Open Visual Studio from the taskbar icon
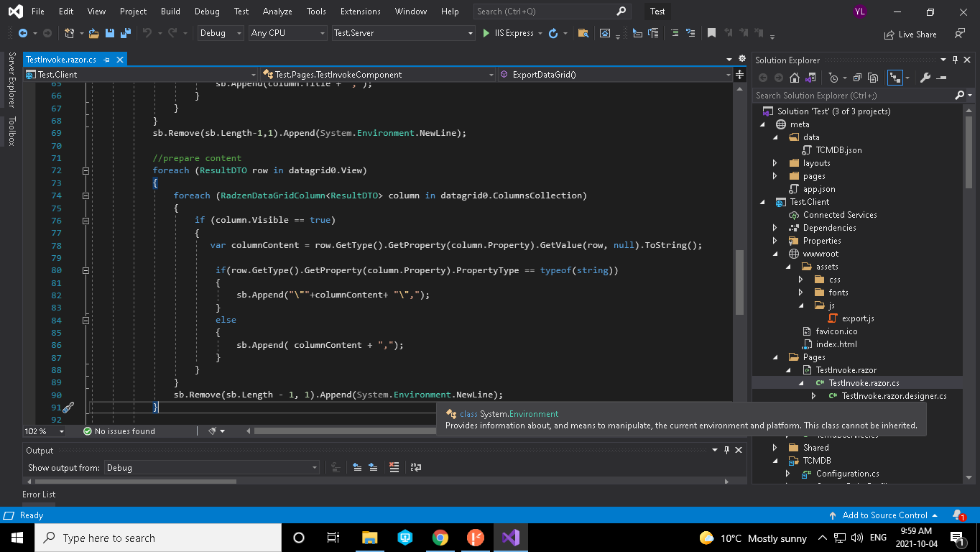 (510, 537)
